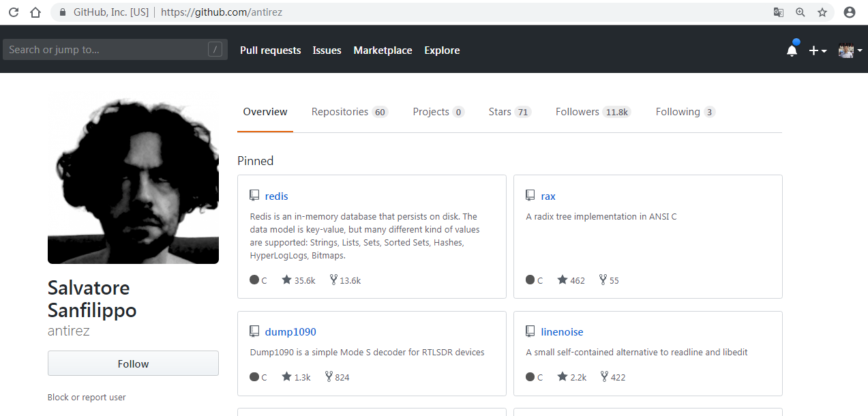Expand the plus create-new dropdown
The image size is (868, 416).
coord(818,50)
